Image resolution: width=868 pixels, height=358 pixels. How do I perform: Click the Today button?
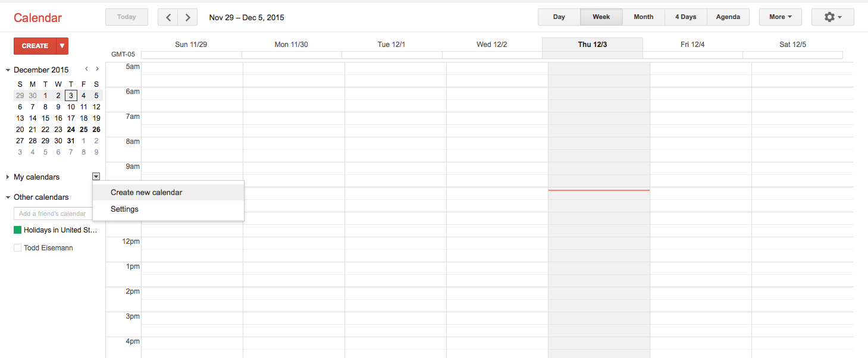[x=126, y=17]
